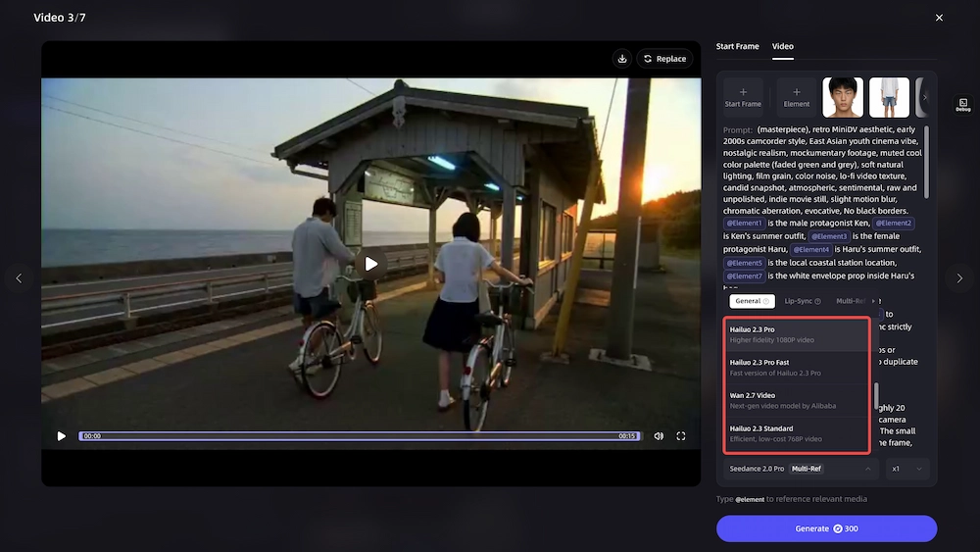
Task: Click the Lip-Sync tab info icon
Action: (x=817, y=301)
